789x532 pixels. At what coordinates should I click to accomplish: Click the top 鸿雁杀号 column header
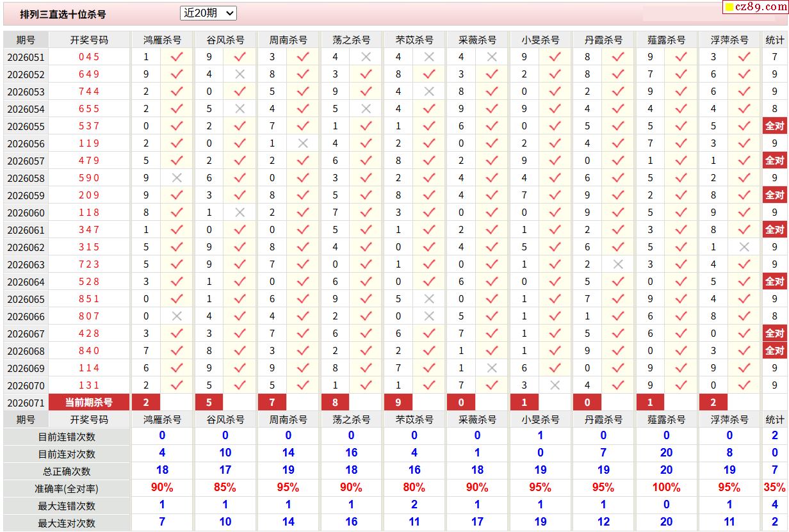[x=162, y=40]
